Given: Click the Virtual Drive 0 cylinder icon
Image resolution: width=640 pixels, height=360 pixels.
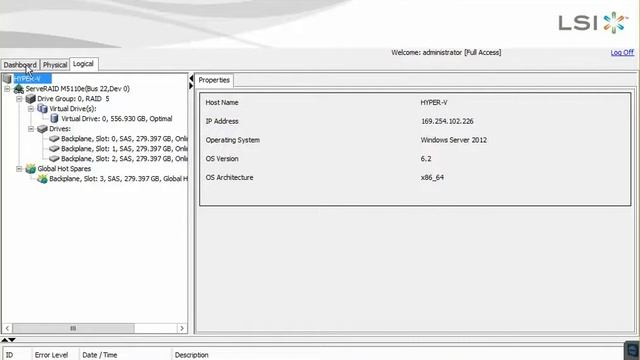Looking at the screenshot, I should click(x=54, y=118).
